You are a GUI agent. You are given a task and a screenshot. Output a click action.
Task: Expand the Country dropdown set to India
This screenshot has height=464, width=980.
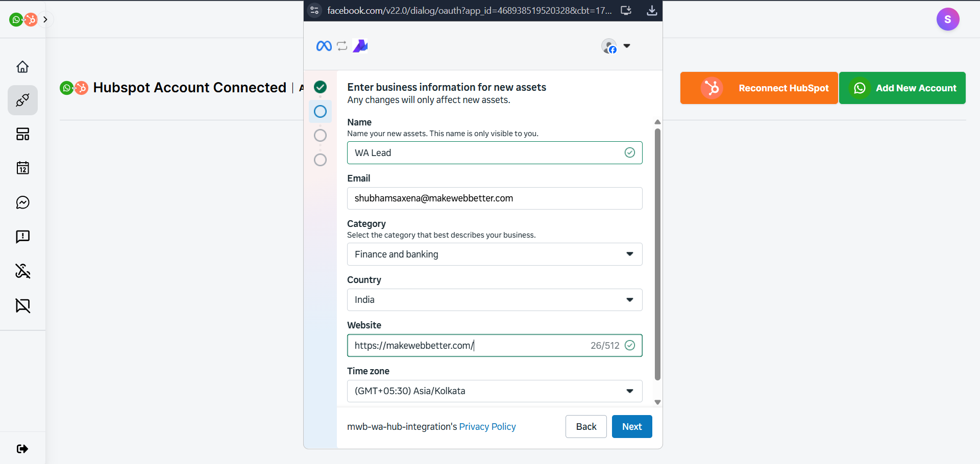(494, 300)
